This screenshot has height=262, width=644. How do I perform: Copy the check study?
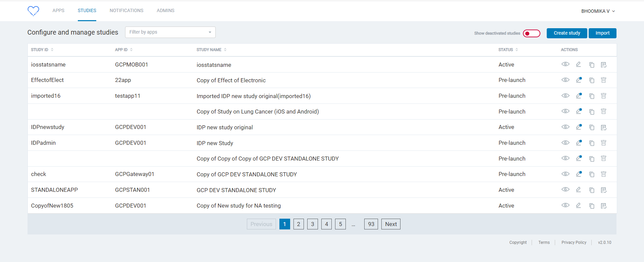coord(592,174)
